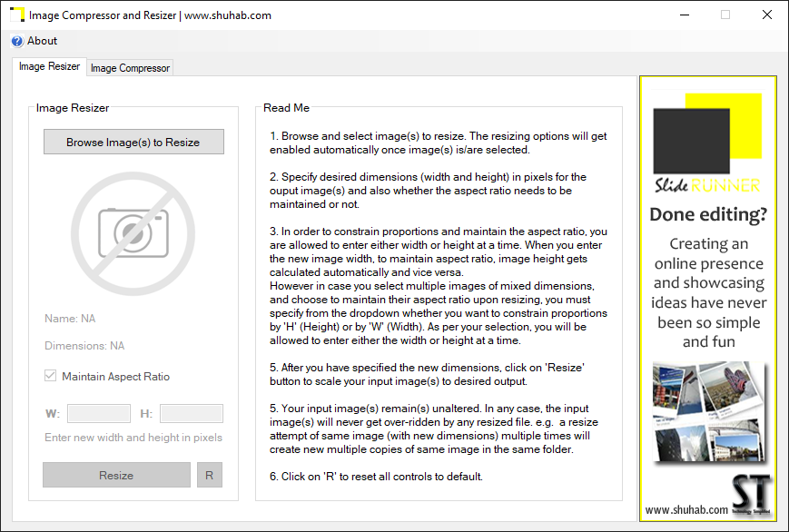Image resolution: width=789 pixels, height=532 pixels.
Task: Click the R reset button
Action: tap(210, 475)
